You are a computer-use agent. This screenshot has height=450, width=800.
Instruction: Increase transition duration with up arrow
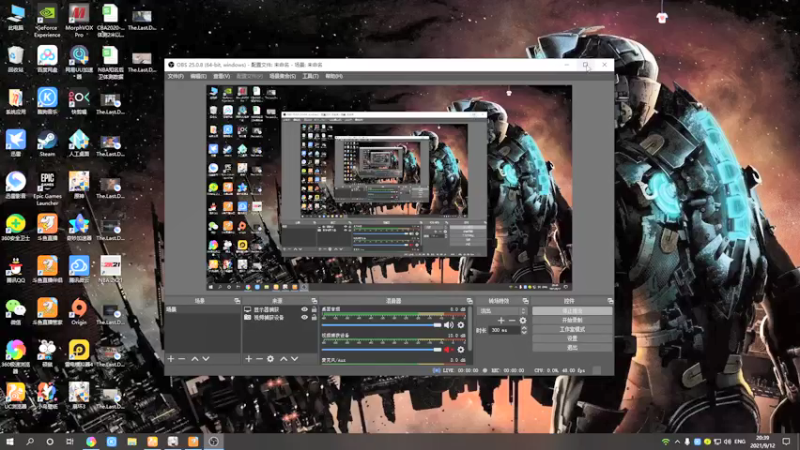coord(524,329)
